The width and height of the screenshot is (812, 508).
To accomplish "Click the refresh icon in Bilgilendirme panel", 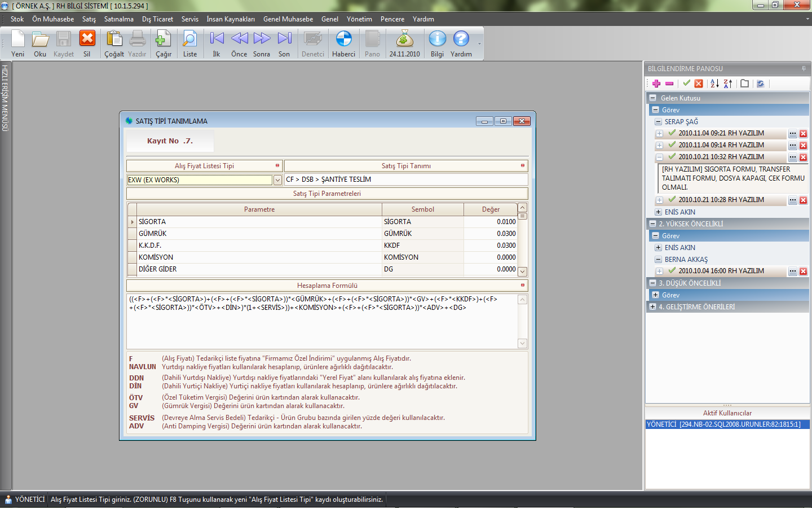I will 760,84.
